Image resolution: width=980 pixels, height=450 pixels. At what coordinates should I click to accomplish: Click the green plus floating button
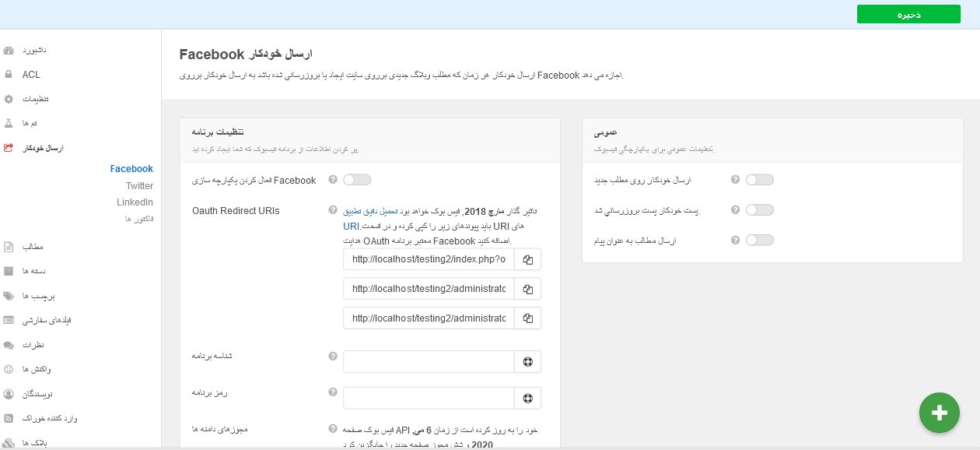click(x=940, y=413)
